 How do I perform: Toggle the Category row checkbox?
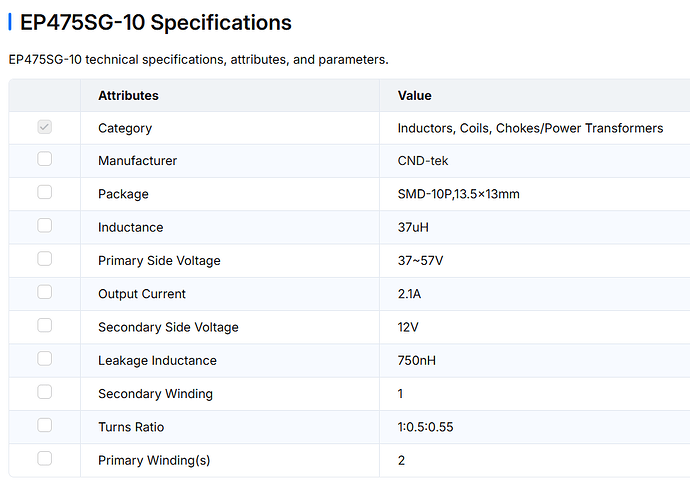pyautogui.click(x=44, y=127)
